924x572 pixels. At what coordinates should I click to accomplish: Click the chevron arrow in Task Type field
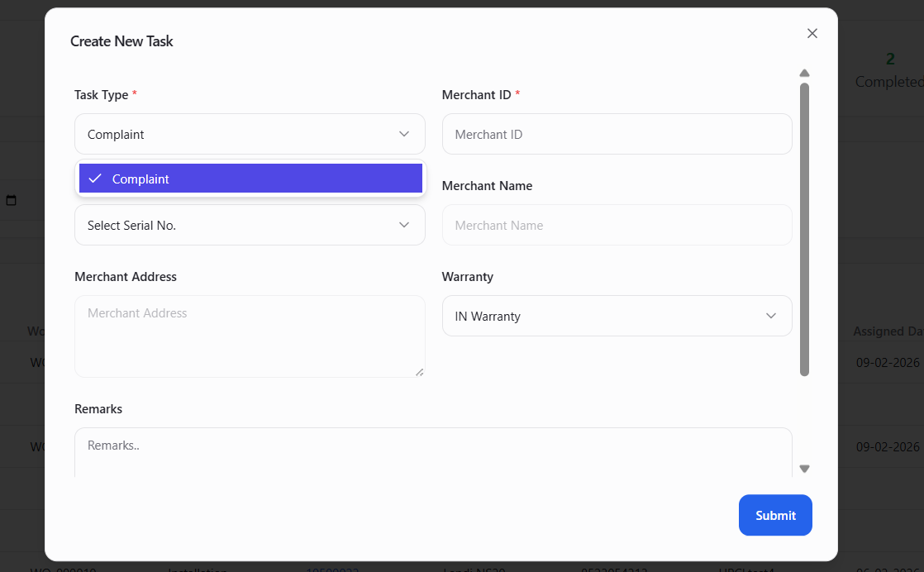click(404, 134)
